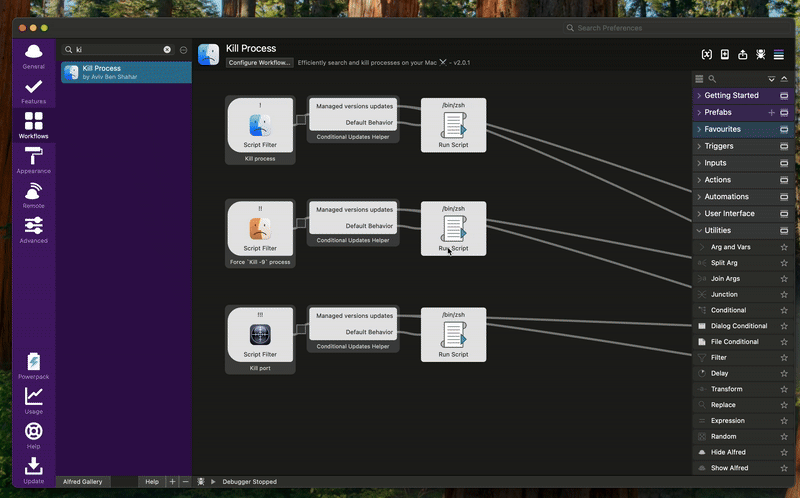Select Workflows section in sidebar
The width and height of the screenshot is (800, 498).
(x=34, y=126)
